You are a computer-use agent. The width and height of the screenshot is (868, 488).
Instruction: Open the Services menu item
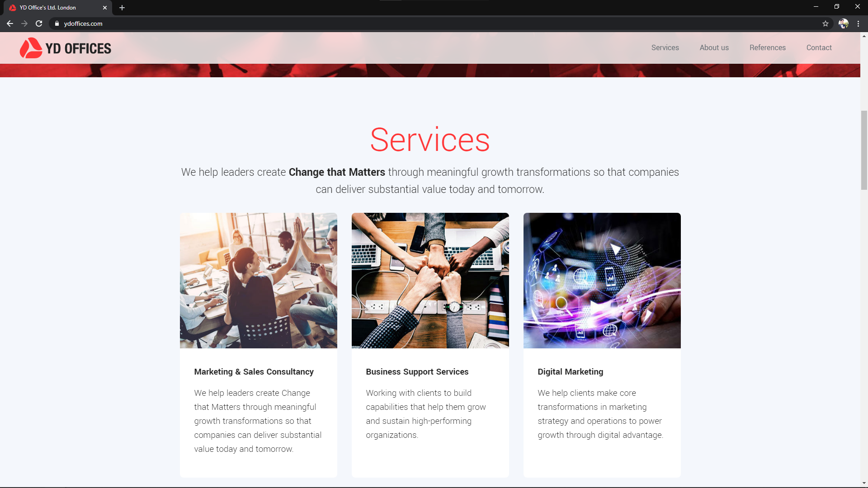(x=665, y=47)
